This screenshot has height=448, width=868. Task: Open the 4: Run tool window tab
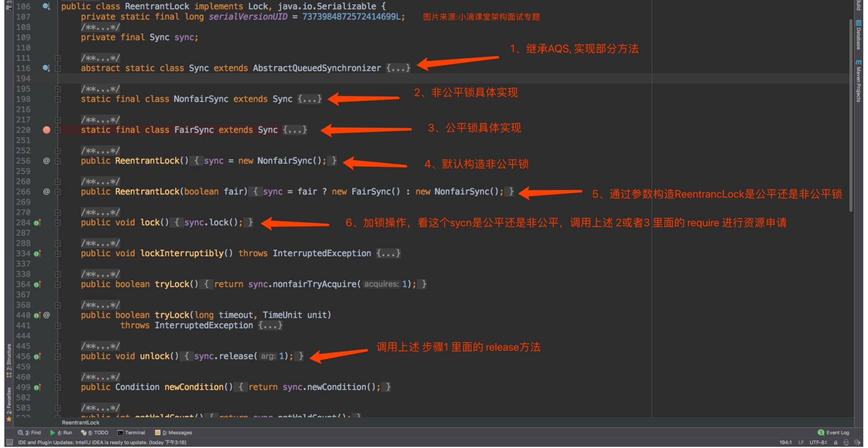tap(61, 432)
